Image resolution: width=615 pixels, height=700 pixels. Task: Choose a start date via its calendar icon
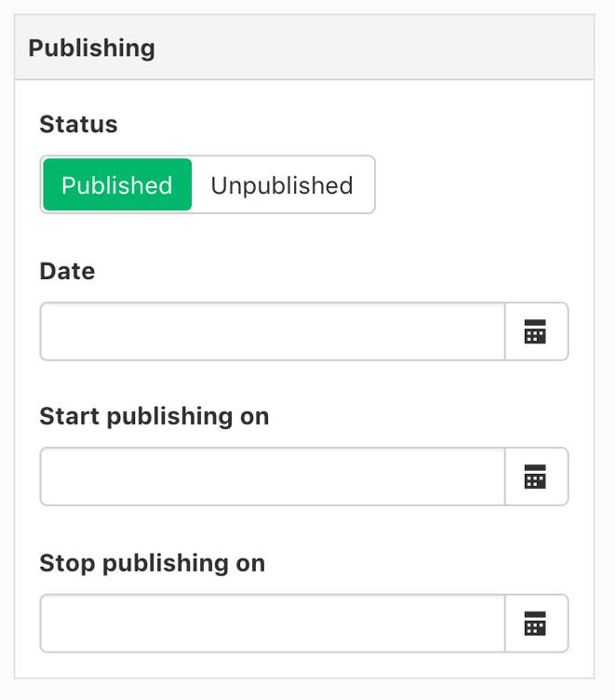point(535,477)
